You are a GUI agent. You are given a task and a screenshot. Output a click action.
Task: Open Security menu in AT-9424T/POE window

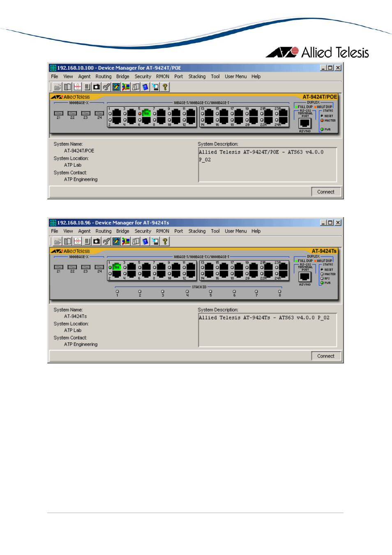pos(143,76)
